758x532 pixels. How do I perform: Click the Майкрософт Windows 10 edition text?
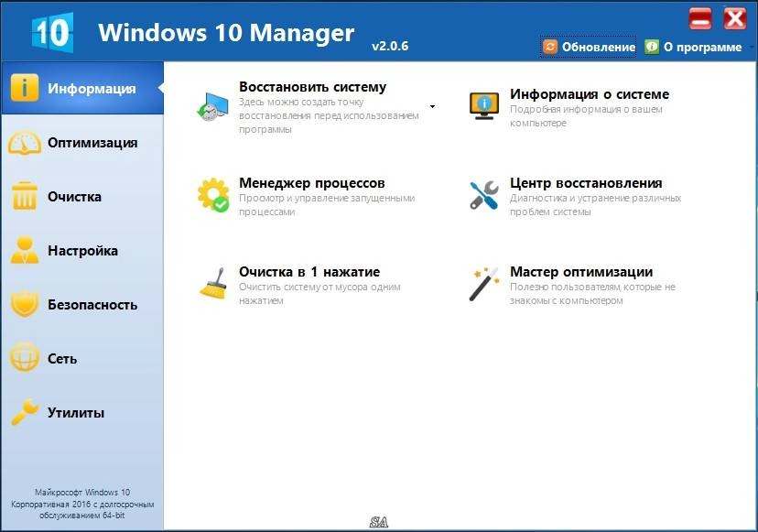[x=82, y=504]
